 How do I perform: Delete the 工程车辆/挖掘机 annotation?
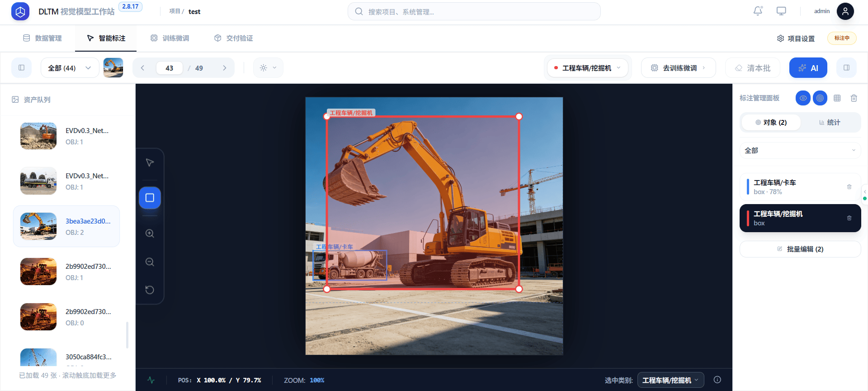click(849, 218)
